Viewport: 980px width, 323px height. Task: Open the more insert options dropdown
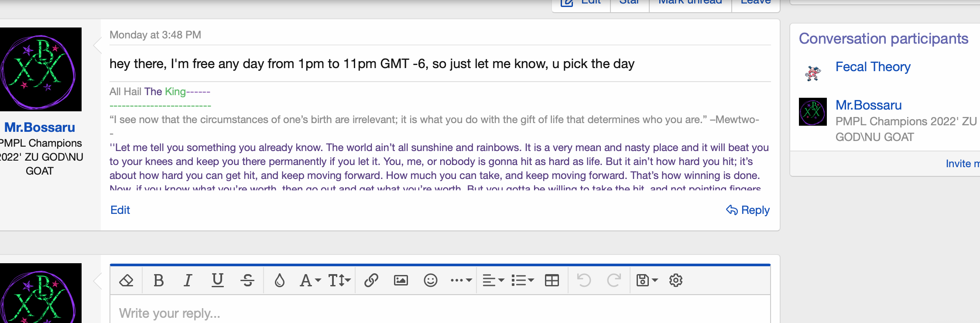(x=461, y=280)
